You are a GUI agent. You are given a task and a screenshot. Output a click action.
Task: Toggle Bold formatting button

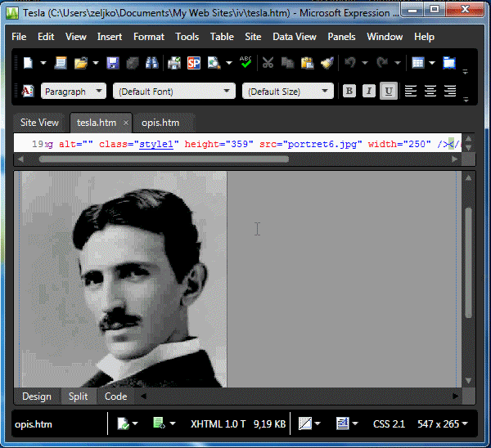(349, 91)
